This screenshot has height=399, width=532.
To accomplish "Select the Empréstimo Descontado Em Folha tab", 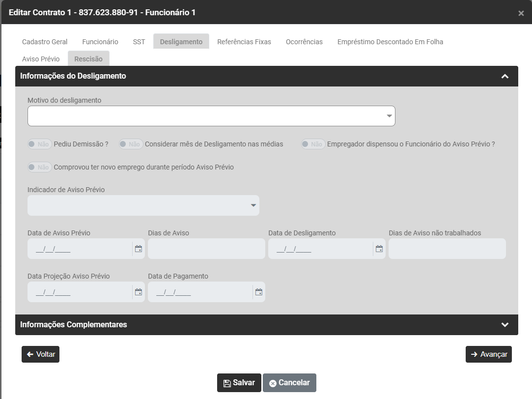I will click(390, 42).
